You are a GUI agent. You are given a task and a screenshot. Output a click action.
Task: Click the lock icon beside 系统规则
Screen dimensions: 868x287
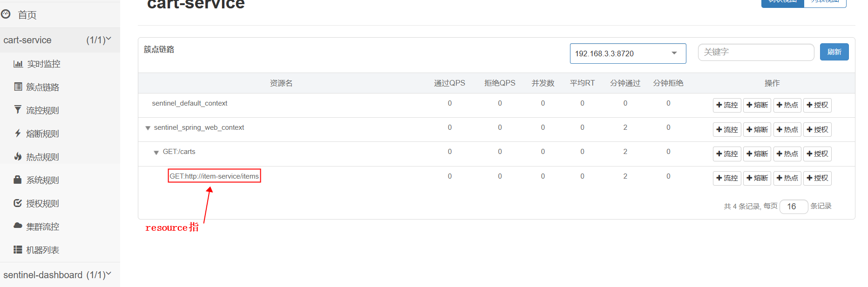pyautogui.click(x=18, y=180)
